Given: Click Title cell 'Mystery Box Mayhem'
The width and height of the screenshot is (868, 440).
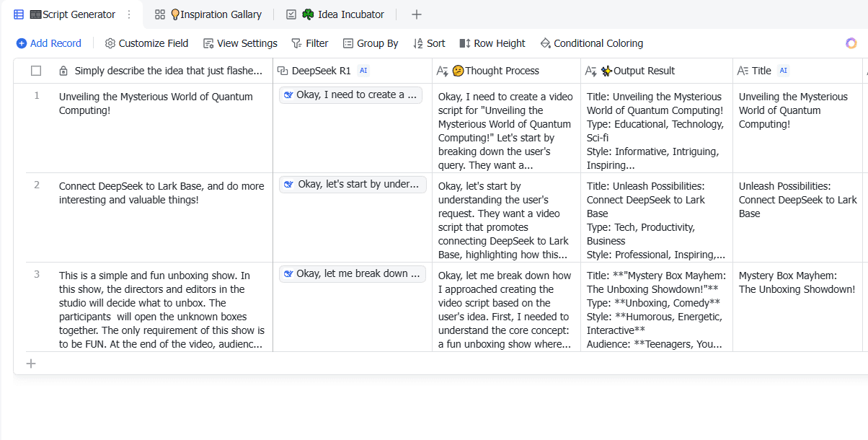Looking at the screenshot, I should click(x=797, y=307).
